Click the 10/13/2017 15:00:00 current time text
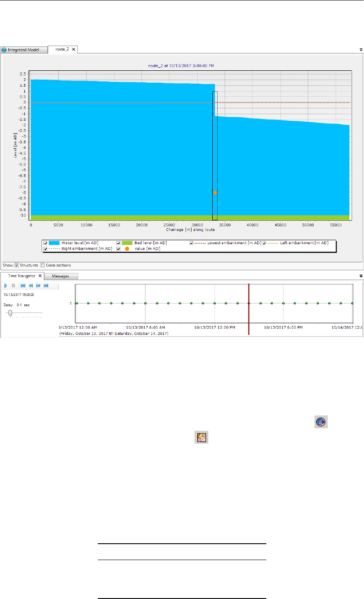This screenshot has height=599, width=364. (19, 294)
